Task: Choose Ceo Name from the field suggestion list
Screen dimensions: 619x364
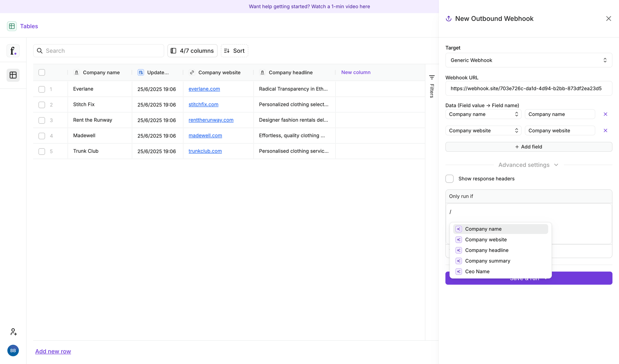Action: pyautogui.click(x=478, y=271)
